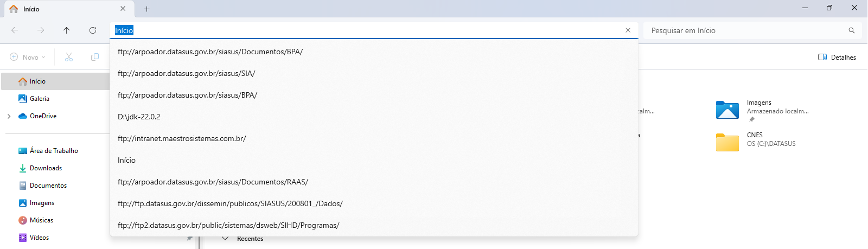Viewport: 868px width, 249px height.
Task: Click the Início home icon in sidebar
Action: [23, 81]
